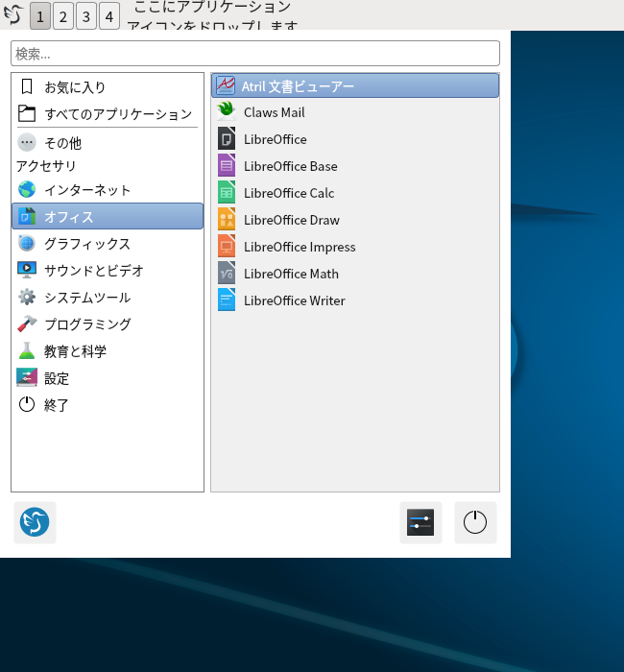The width and height of the screenshot is (624, 672).
Task: Select サウンドとビデオ category
Action: (x=108, y=271)
